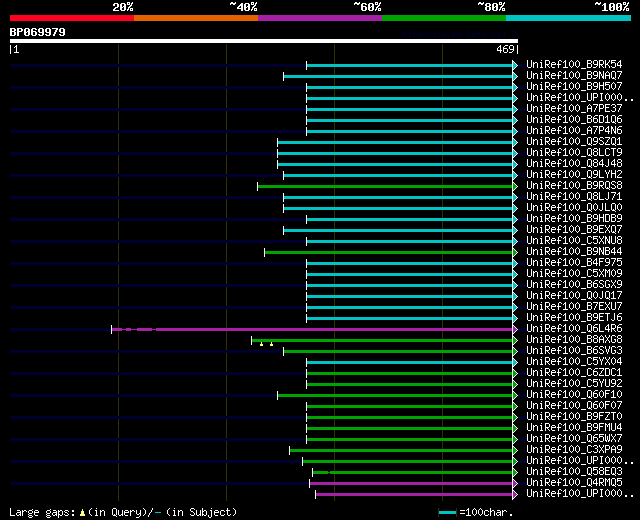The image size is (640, 520).
Task: Open hit UniRef100_B9H507
Action: pyautogui.click(x=574, y=87)
